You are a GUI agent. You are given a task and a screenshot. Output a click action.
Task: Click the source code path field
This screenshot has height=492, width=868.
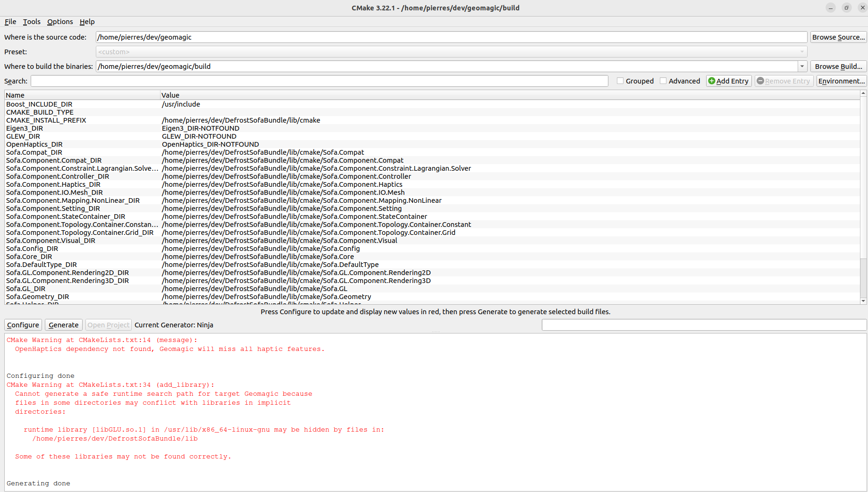coord(330,37)
